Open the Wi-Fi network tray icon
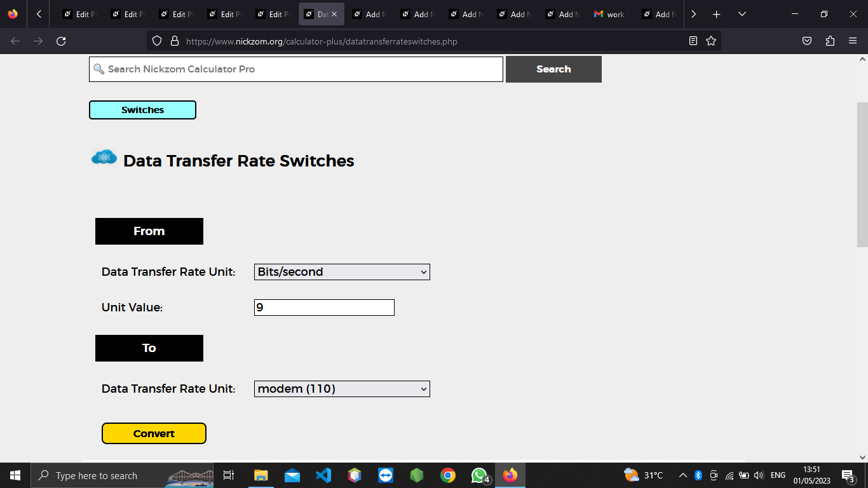The width and height of the screenshot is (868, 488). tap(729, 475)
